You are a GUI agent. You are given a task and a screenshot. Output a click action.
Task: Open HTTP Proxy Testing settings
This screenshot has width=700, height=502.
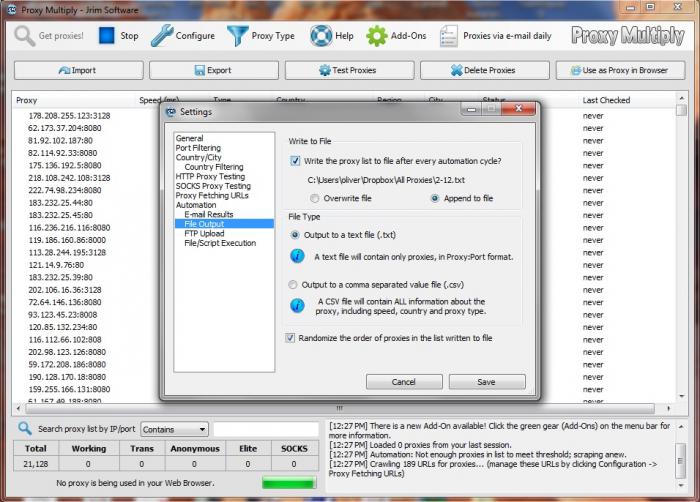(x=210, y=176)
